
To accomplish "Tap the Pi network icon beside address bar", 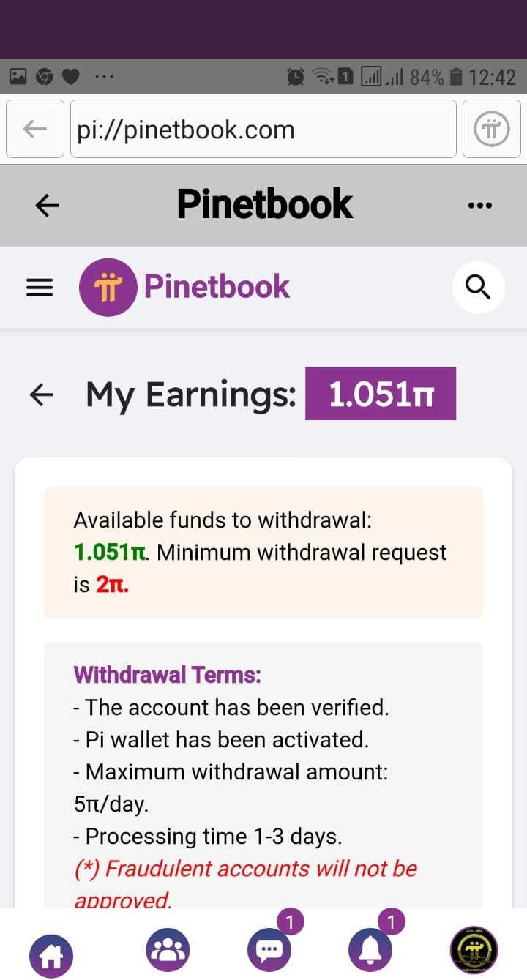I will click(x=492, y=130).
